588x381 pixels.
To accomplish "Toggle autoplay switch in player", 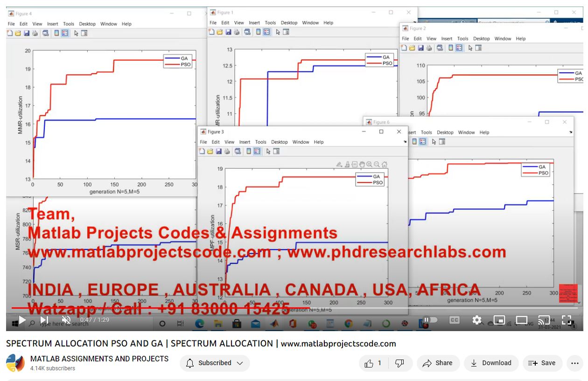I will [429, 320].
